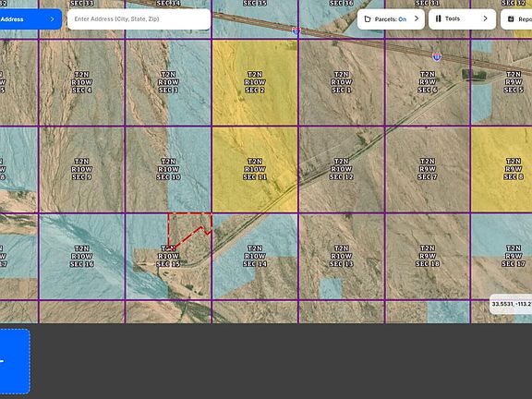Click the parcel shape icon beside Parcels
Viewport: 532px width, 399px height.
pos(367,19)
